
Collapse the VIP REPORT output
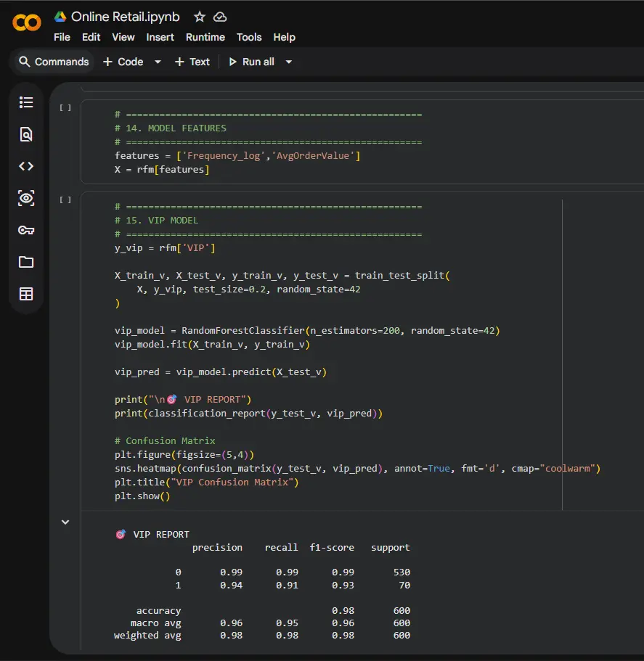click(65, 522)
